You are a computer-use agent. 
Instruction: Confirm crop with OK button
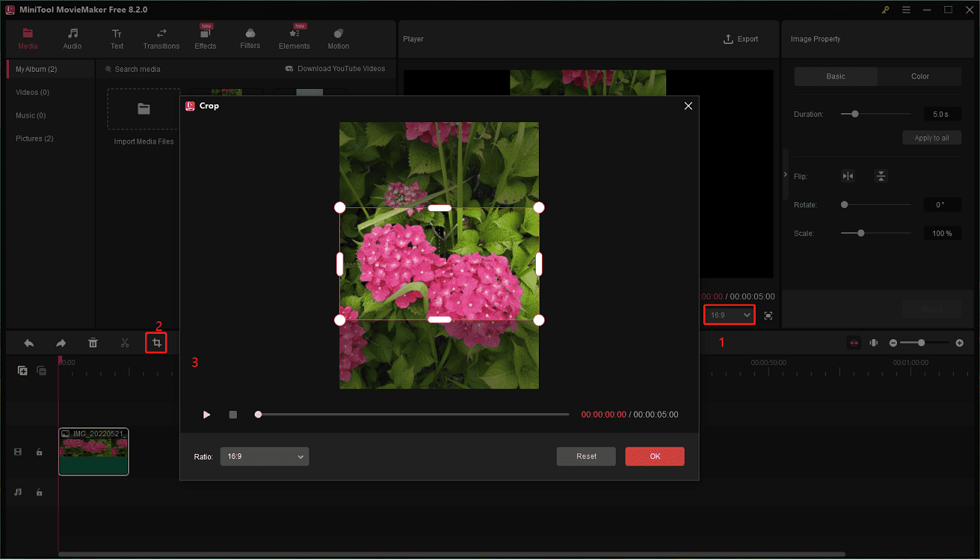(x=655, y=457)
